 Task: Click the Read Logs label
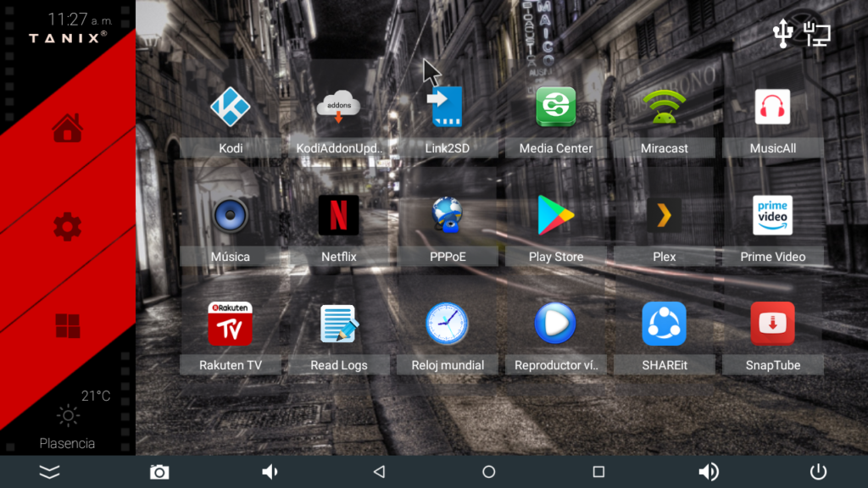pyautogui.click(x=339, y=365)
